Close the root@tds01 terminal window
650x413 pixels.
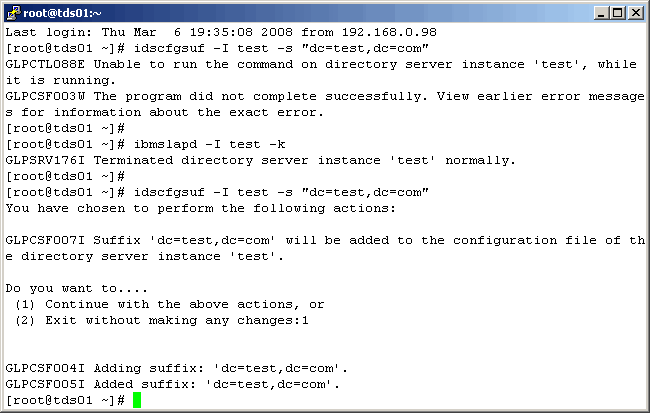634,12
